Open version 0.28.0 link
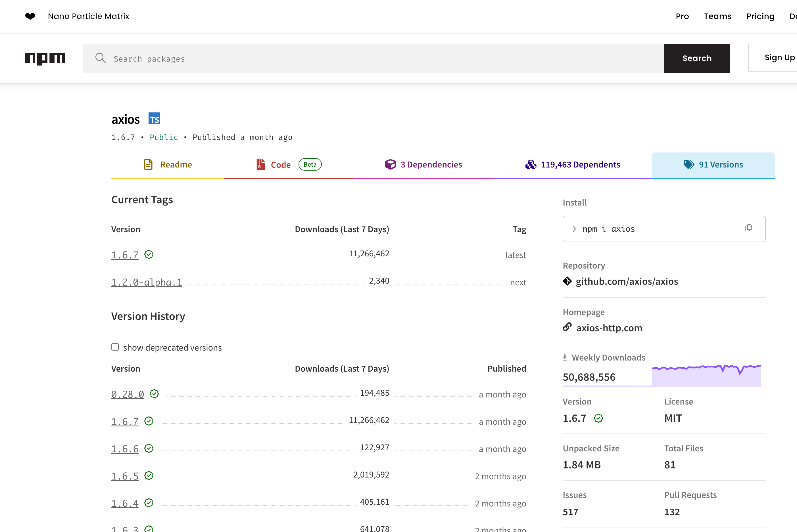 tap(128, 394)
